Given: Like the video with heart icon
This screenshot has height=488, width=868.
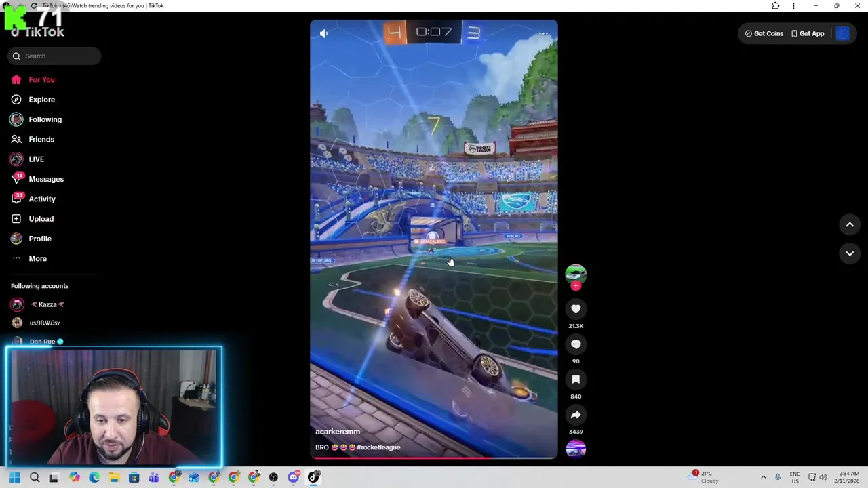Looking at the screenshot, I should (576, 309).
